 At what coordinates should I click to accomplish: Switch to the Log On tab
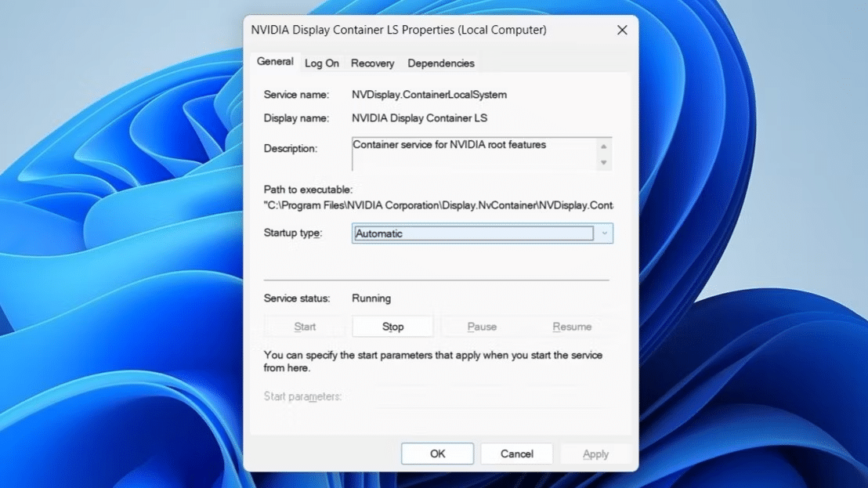(321, 63)
